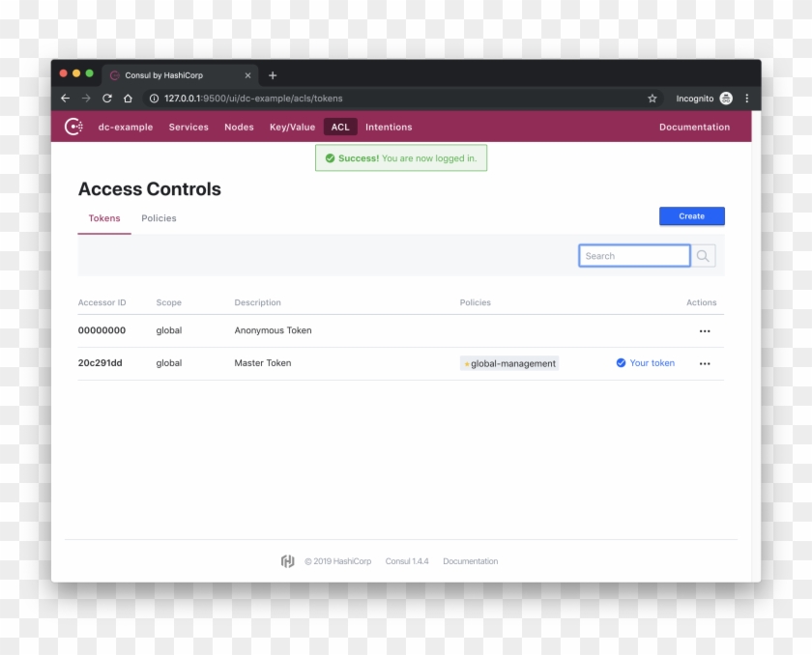The height and width of the screenshot is (655, 812).
Task: Open the dc-example datacenter selector
Action: coord(126,128)
